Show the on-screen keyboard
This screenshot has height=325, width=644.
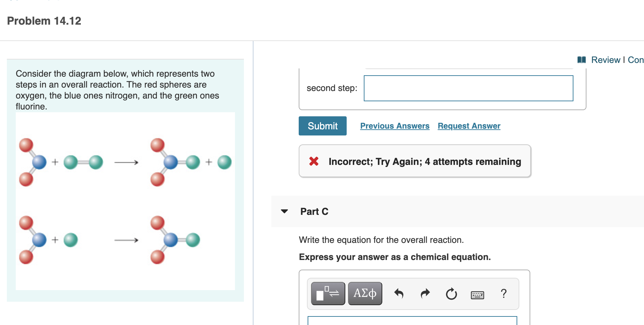click(x=478, y=294)
